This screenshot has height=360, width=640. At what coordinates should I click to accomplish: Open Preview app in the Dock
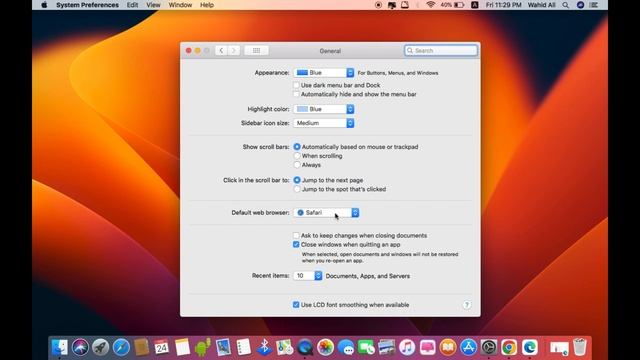(223, 347)
